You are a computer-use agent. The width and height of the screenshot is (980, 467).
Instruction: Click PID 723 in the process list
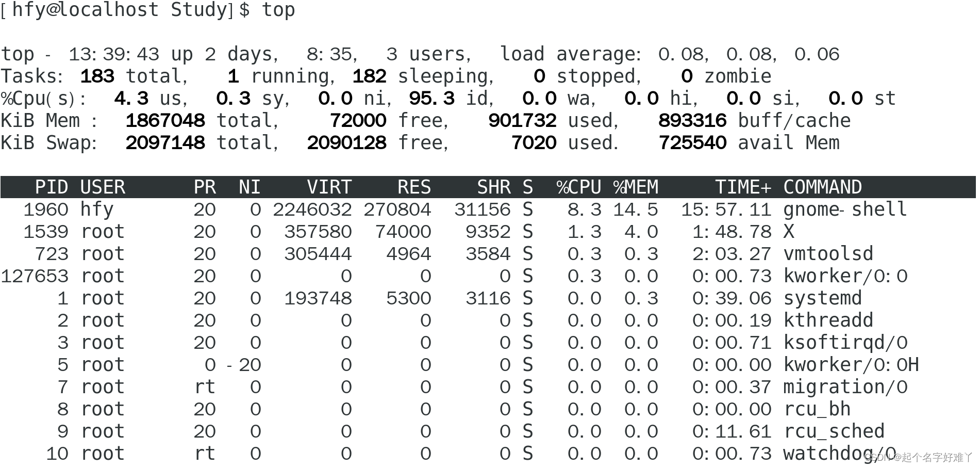pyautogui.click(x=52, y=254)
